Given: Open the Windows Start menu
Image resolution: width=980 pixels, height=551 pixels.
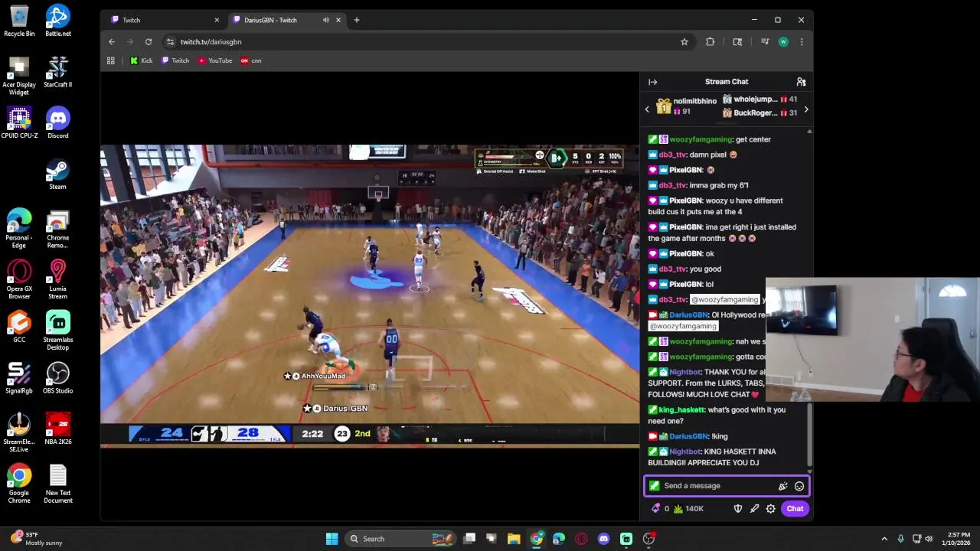Looking at the screenshot, I should pos(332,539).
